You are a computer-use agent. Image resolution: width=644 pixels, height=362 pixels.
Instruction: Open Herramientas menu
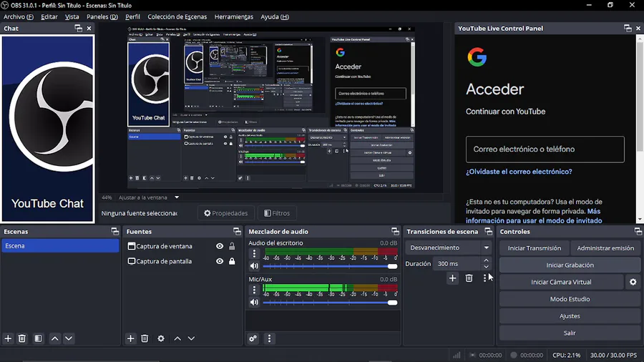point(234,17)
